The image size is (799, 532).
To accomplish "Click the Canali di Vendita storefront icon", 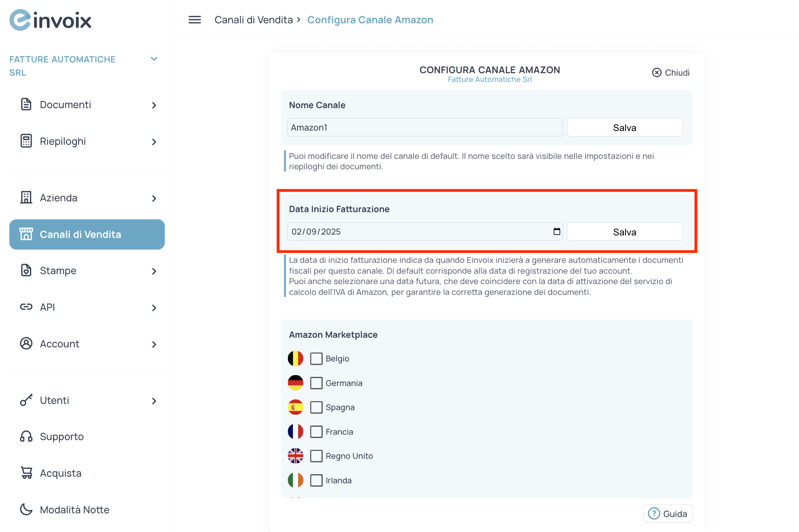I will tap(27, 234).
